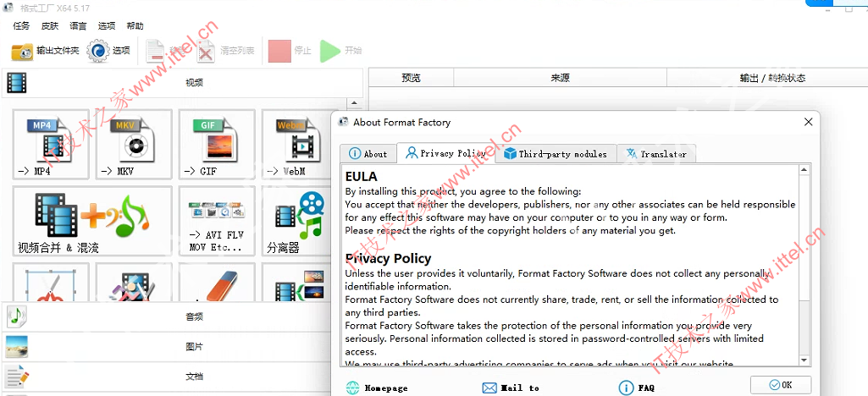The height and width of the screenshot is (396, 868).
Task: Select the -> GIF conversion icon
Action: click(217, 145)
